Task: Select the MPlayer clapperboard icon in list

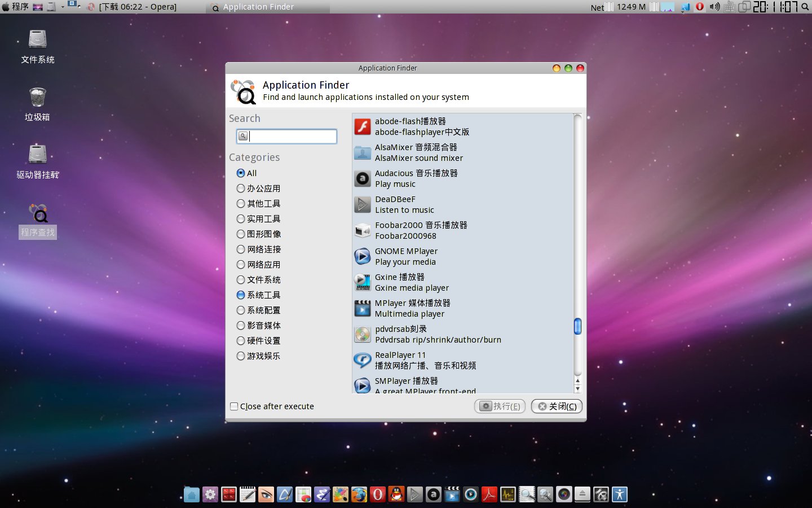Action: point(363,308)
